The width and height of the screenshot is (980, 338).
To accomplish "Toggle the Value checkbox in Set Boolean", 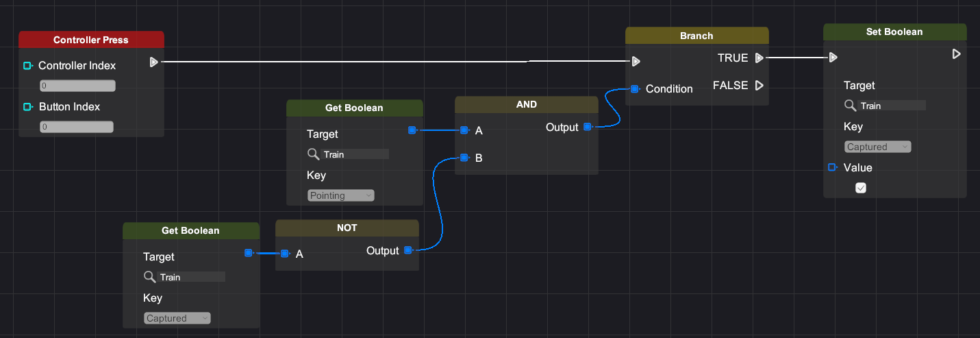I will [861, 188].
